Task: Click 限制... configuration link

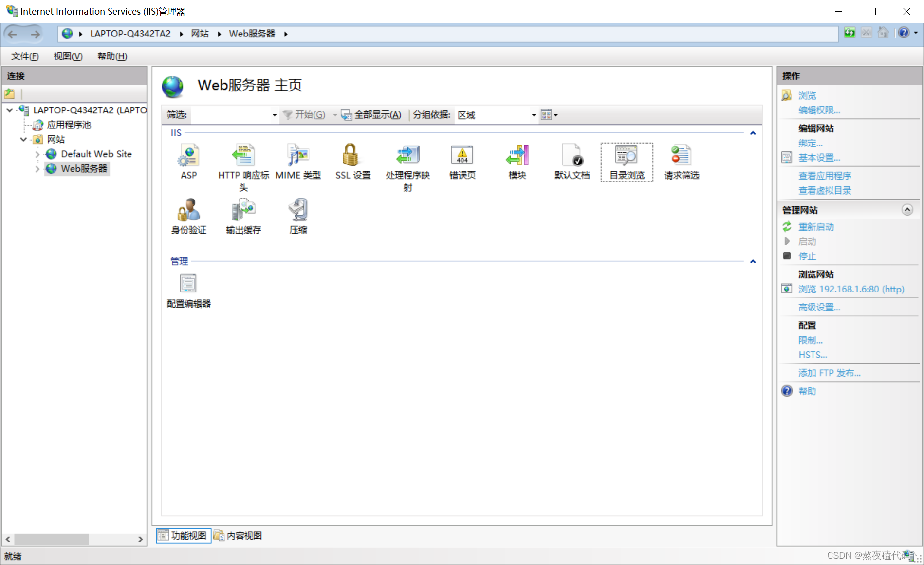Action: pos(811,340)
